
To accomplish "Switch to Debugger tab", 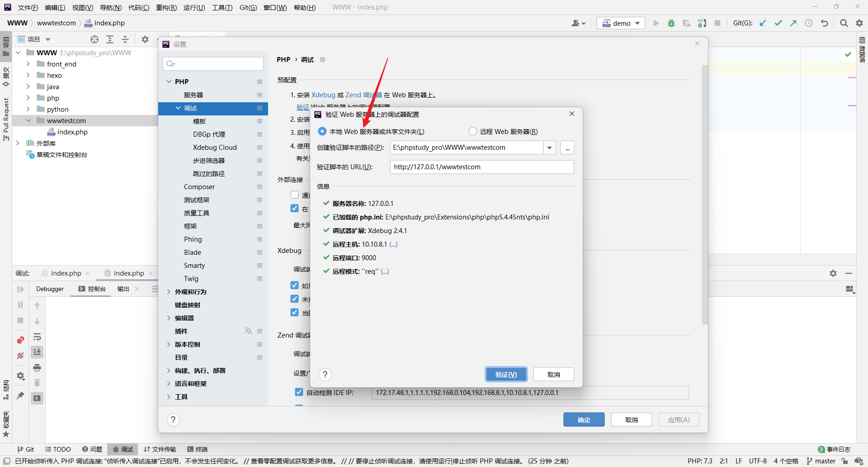I will coord(50,289).
